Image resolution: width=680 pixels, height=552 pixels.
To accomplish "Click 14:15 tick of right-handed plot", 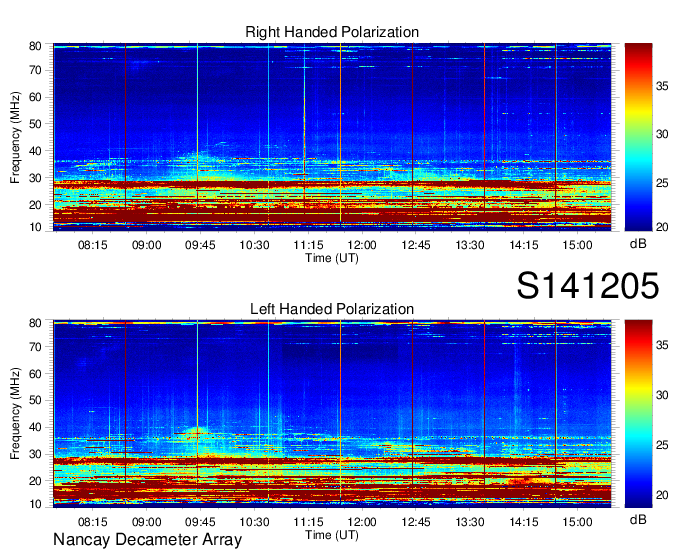I will [x=524, y=245].
